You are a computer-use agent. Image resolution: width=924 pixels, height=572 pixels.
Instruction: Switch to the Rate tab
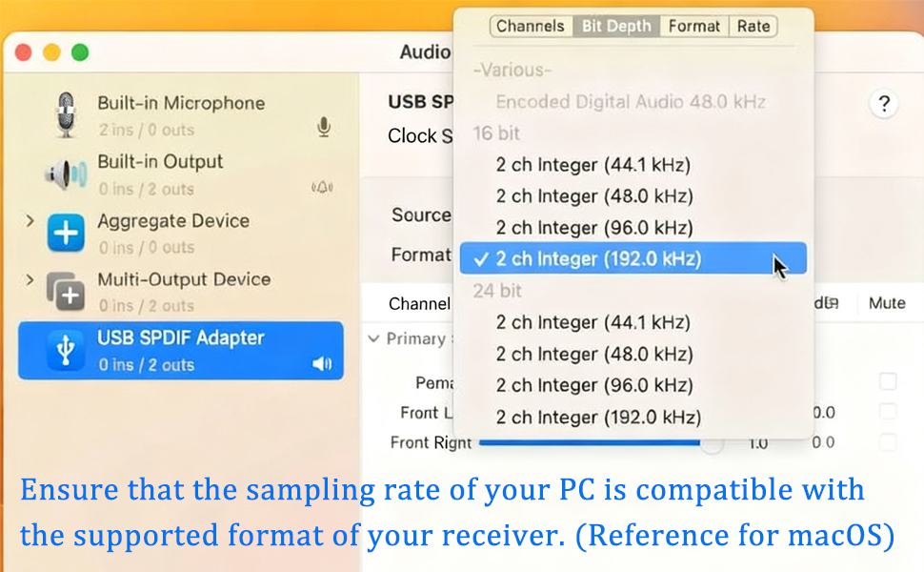click(753, 26)
